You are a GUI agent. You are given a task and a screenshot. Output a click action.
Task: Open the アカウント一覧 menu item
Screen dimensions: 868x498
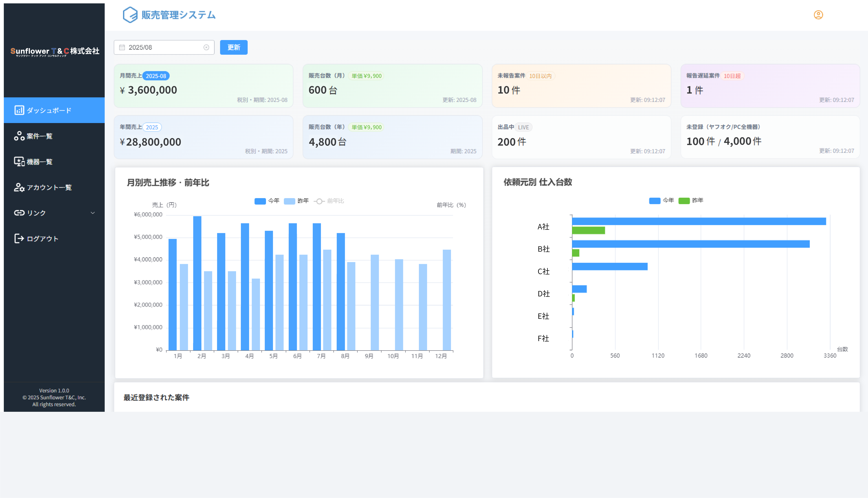[54, 187]
